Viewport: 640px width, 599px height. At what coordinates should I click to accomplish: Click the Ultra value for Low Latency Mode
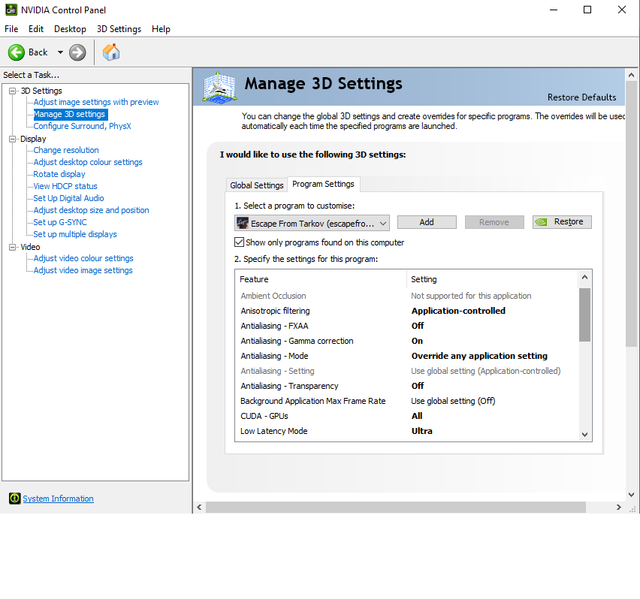(422, 431)
